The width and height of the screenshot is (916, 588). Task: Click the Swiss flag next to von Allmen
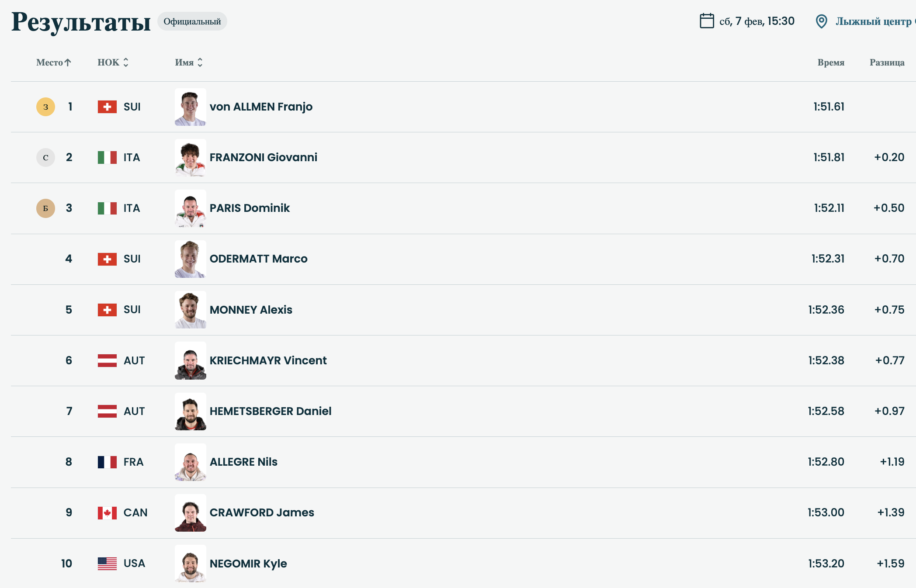pos(107,107)
